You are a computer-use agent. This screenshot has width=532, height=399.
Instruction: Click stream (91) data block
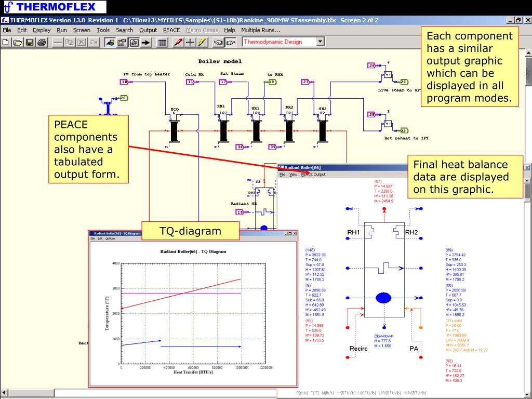pos(315,330)
